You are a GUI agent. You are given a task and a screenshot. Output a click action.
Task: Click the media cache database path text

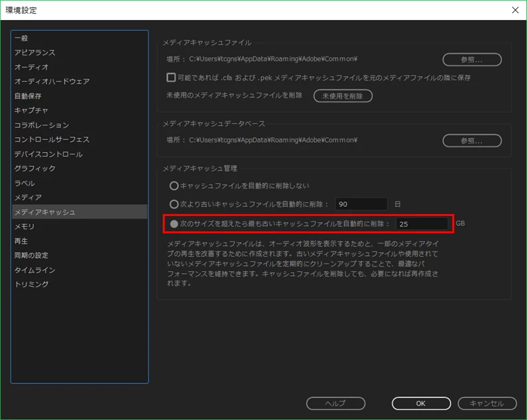(273, 140)
